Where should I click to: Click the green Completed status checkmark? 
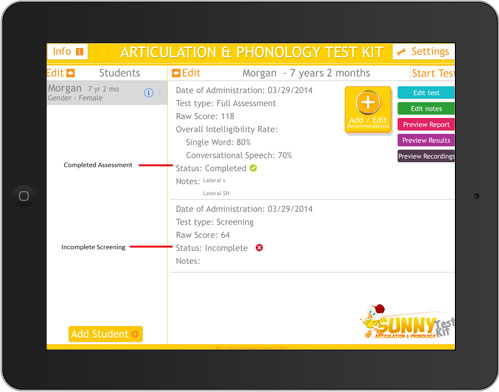pos(253,168)
